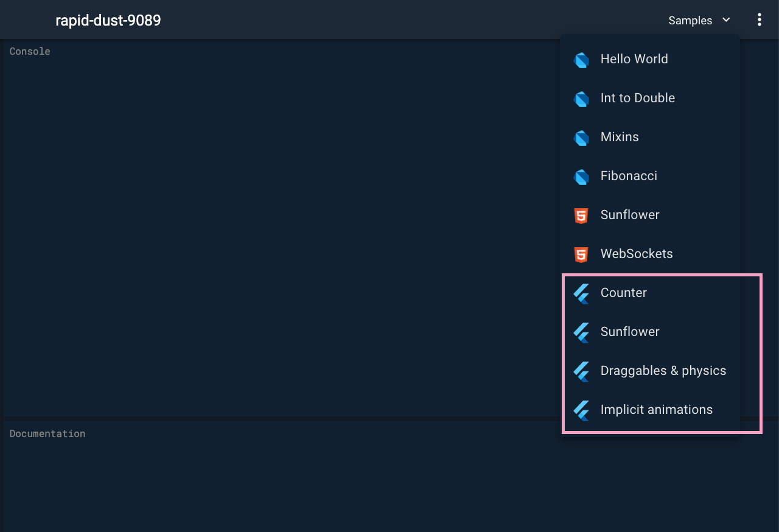The width and height of the screenshot is (779, 532).
Task: Load the Int to Double sample
Action: (650, 98)
